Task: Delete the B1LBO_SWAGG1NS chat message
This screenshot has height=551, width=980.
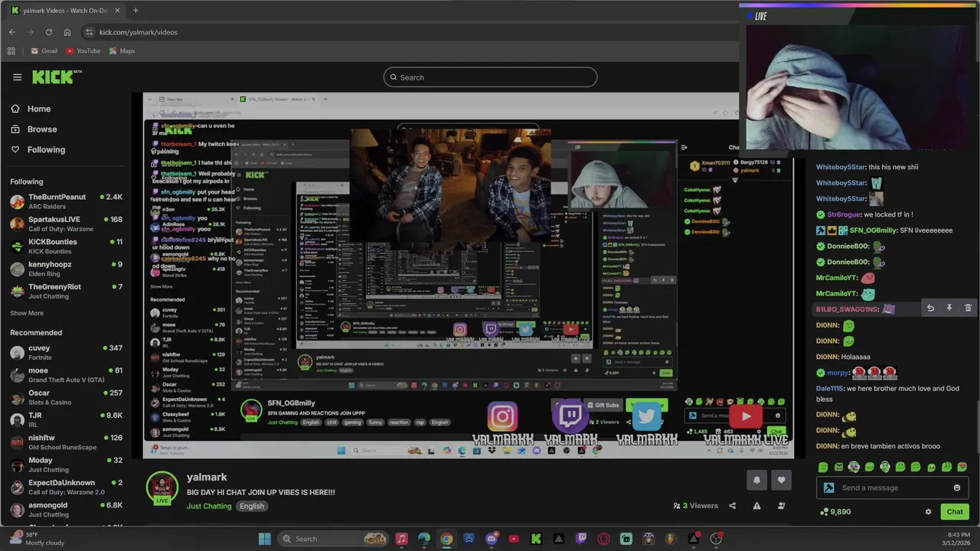Action: coord(968,308)
